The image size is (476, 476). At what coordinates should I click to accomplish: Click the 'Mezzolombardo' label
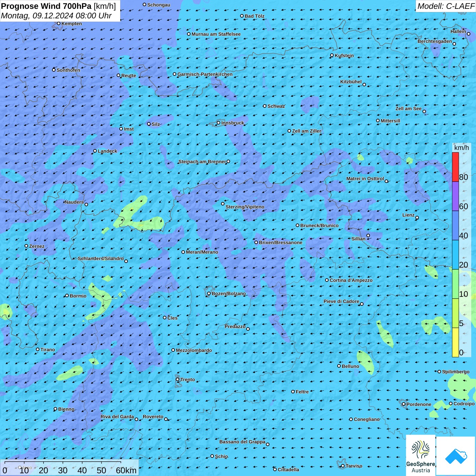[x=194, y=350]
